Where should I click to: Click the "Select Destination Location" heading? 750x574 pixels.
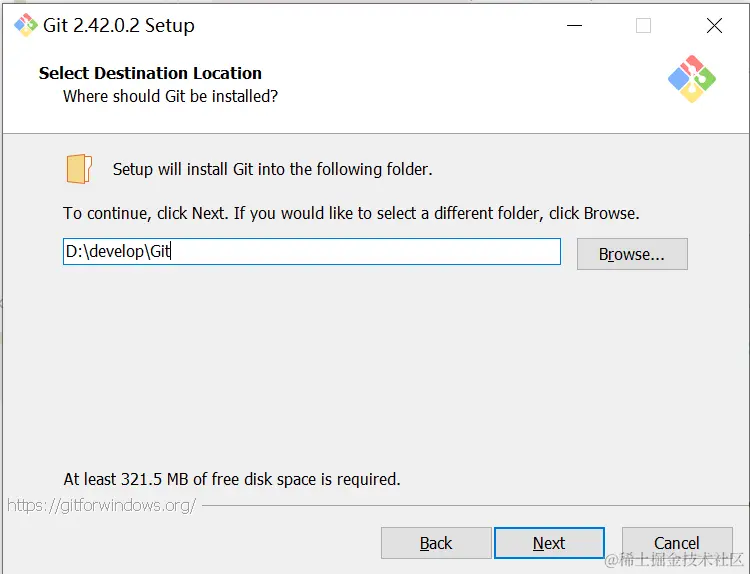pyautogui.click(x=150, y=73)
